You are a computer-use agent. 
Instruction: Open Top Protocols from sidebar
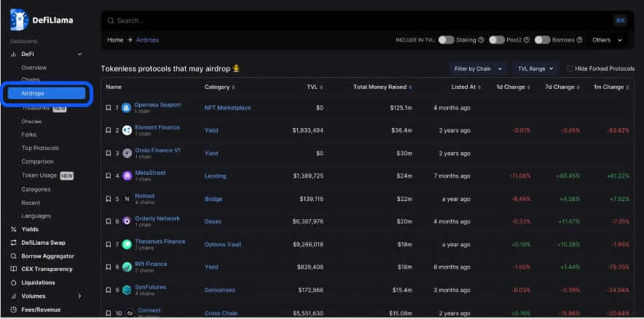click(x=40, y=148)
